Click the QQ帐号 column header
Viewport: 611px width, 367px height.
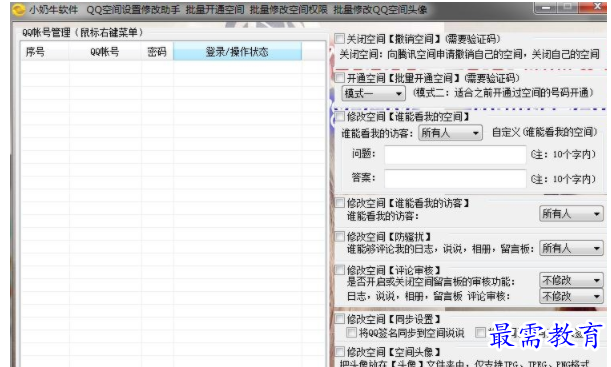click(x=105, y=51)
